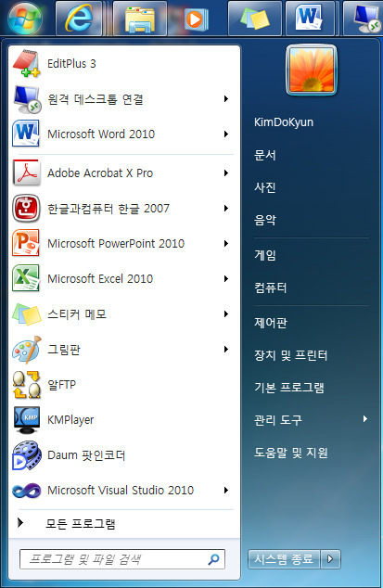Click 시스템 종료 shutdown button
Viewport: 383px width, 588px height.
(284, 559)
